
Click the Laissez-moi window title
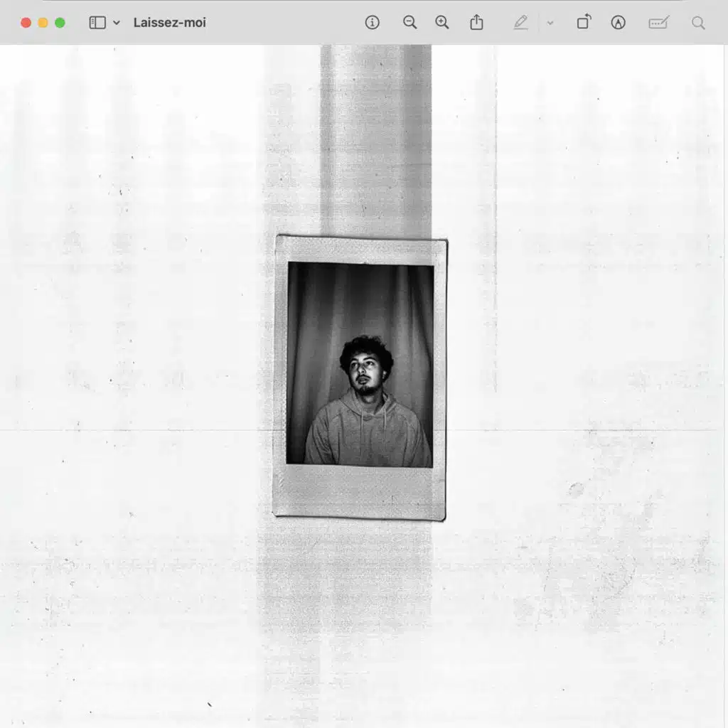click(x=170, y=23)
